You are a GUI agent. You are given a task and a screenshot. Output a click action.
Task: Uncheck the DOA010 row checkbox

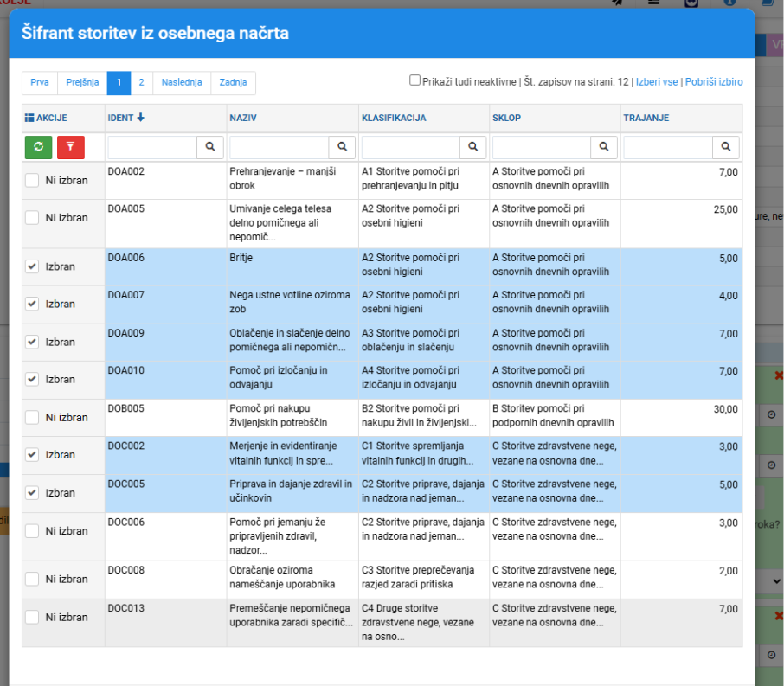(x=32, y=380)
